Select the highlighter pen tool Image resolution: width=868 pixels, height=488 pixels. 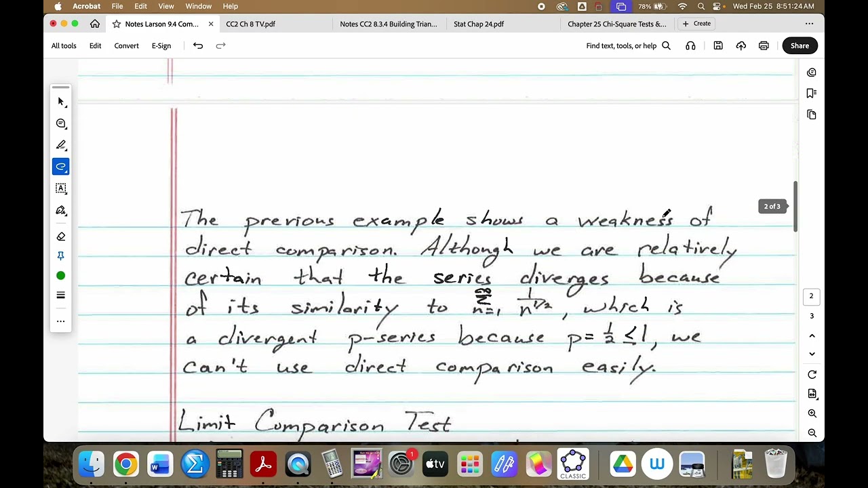(x=60, y=145)
